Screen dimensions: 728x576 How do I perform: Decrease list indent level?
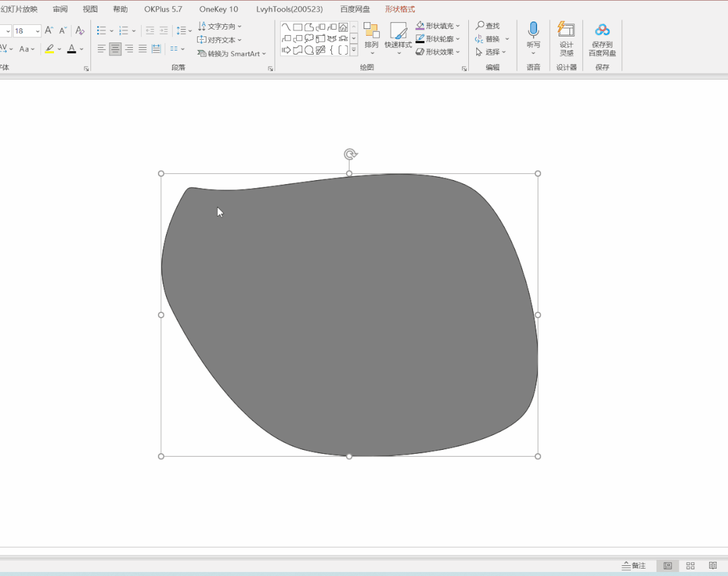pos(150,30)
